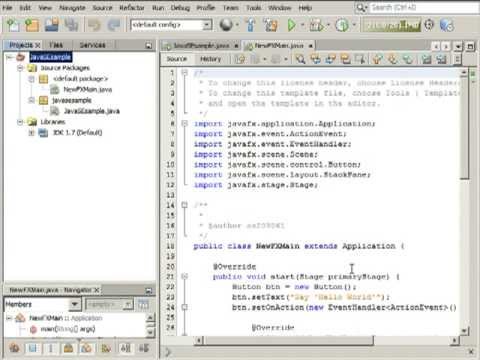Click the Profile Project toolbar icon
The height and width of the screenshot is (360, 480).
pos(342,25)
